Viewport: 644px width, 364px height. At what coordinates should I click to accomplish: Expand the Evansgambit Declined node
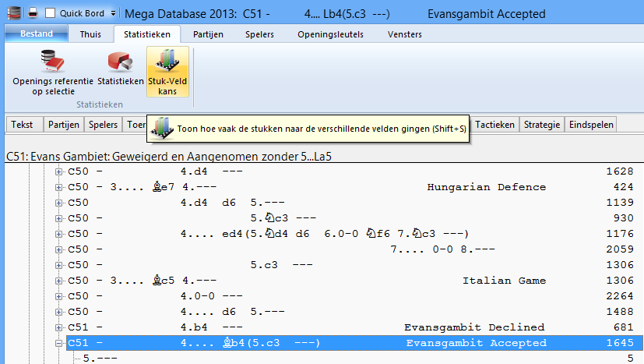[x=58, y=328]
